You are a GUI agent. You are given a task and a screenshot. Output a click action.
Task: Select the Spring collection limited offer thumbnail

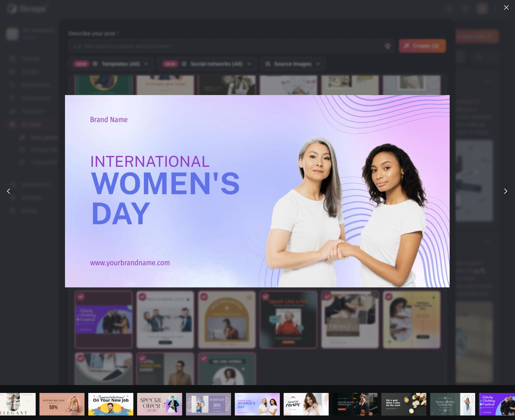point(453,404)
